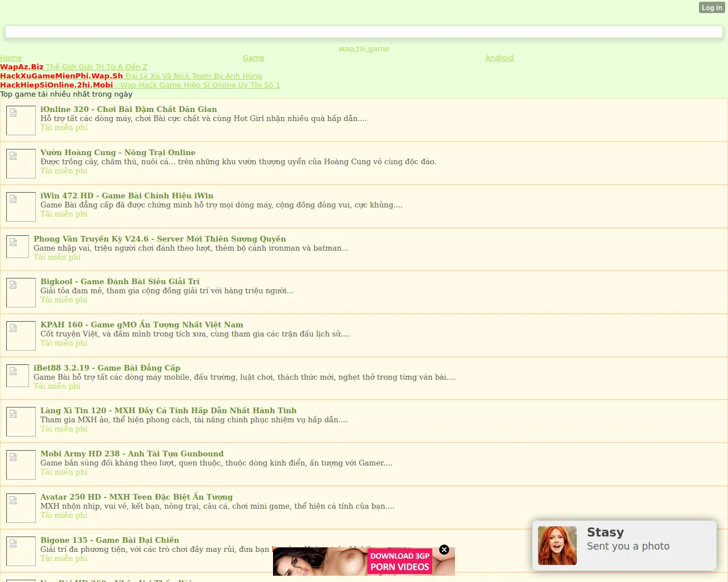Click Tải miễn phí under iOnline 320

point(64,127)
